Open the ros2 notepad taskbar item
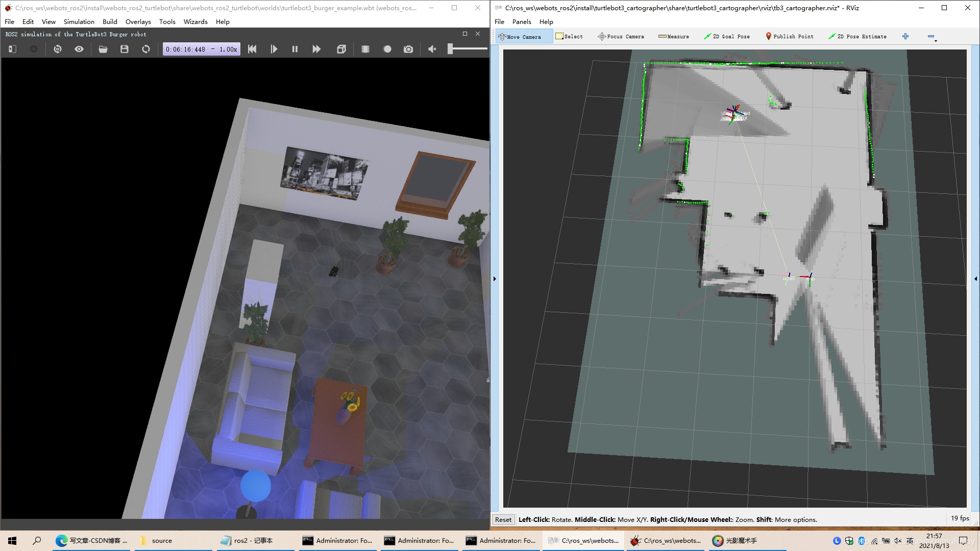Screen dimensions: 980x551 click(253, 540)
